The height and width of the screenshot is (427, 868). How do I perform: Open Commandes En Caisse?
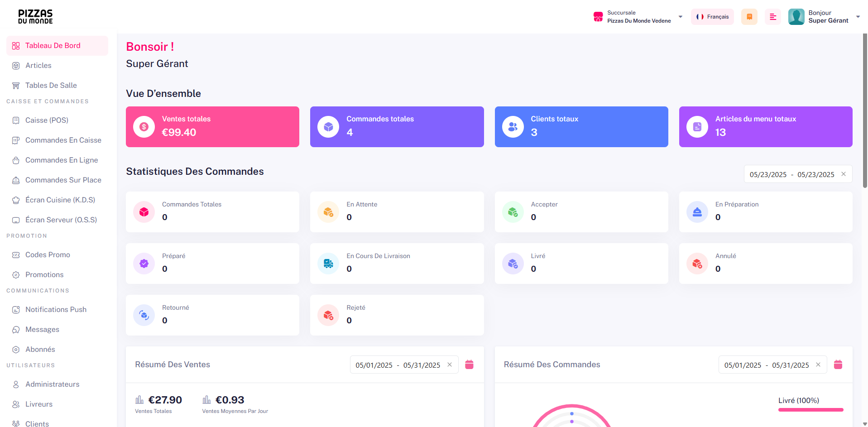pos(57,140)
